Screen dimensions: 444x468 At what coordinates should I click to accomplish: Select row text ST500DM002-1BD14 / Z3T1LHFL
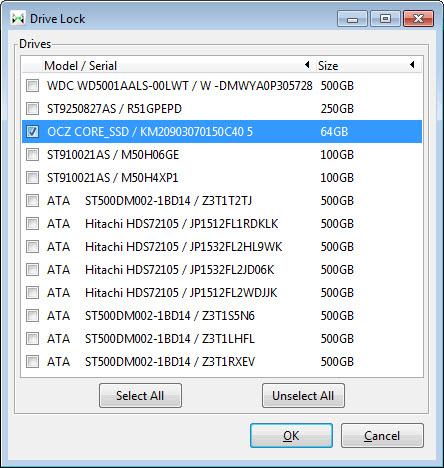pyautogui.click(x=170, y=339)
